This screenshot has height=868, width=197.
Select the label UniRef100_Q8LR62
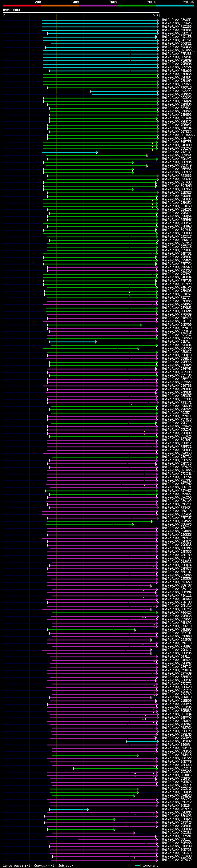click(x=176, y=223)
